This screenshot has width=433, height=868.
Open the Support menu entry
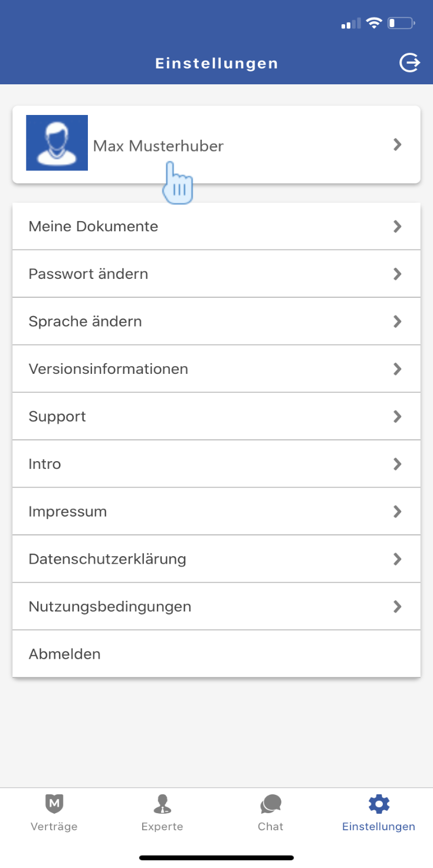point(57,416)
